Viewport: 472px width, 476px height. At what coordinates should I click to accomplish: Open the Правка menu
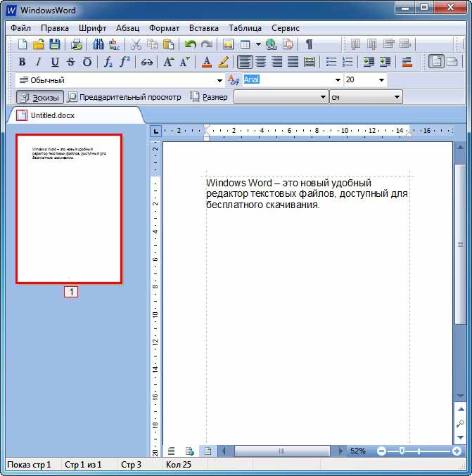click(x=55, y=28)
